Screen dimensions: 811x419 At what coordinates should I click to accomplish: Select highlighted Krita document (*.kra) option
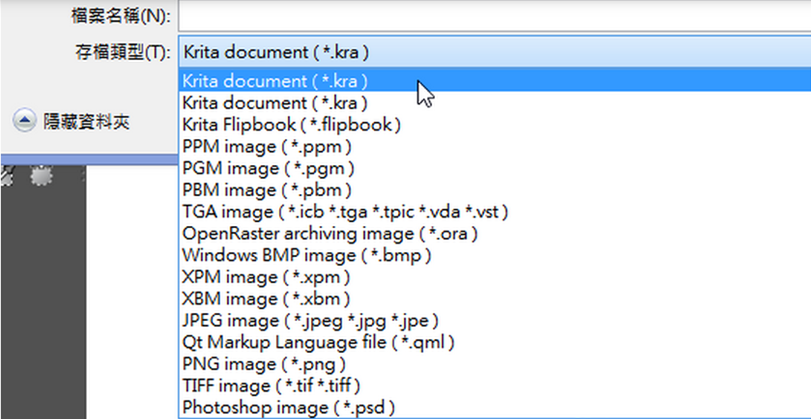pyautogui.click(x=494, y=81)
